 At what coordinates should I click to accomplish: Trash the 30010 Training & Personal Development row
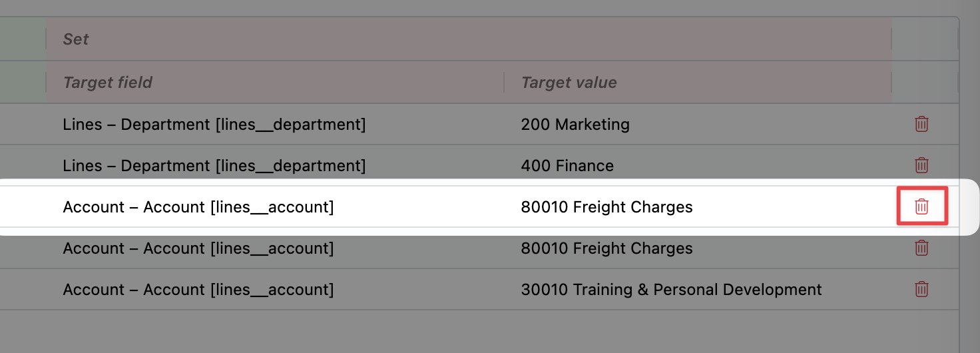[x=921, y=289]
